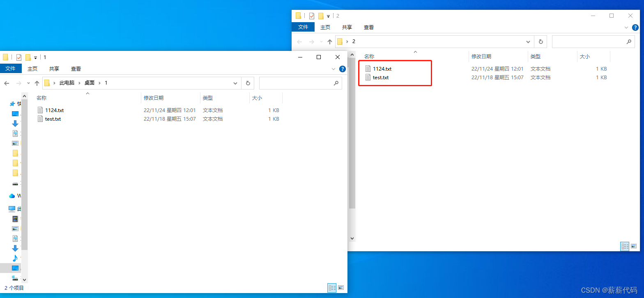Viewport: 644px width, 298px height.
Task: Click 此电脑 breadcrumb in address bar
Action: [67, 83]
